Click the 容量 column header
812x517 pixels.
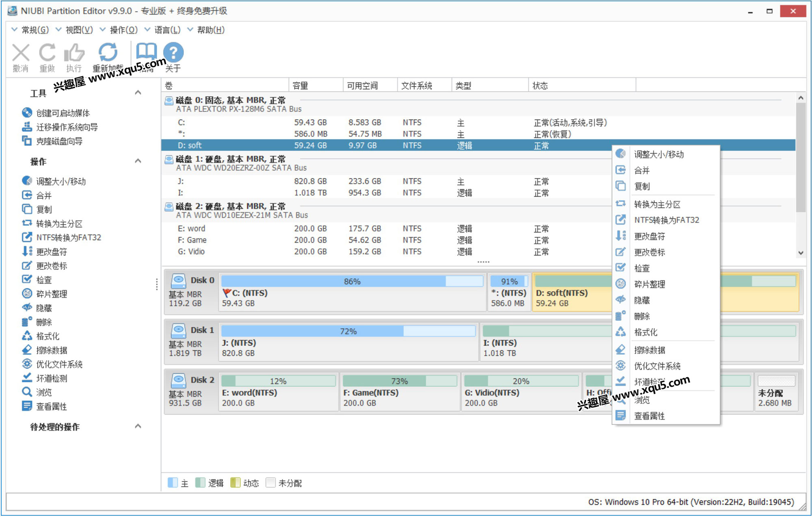click(316, 85)
